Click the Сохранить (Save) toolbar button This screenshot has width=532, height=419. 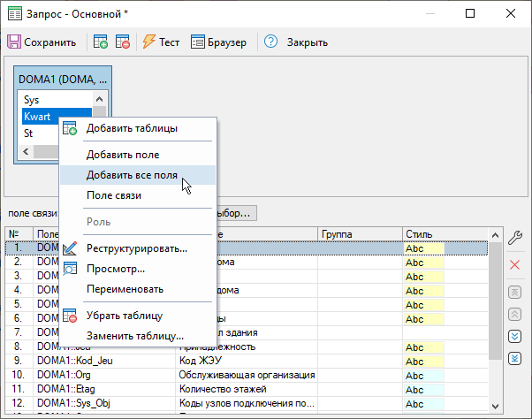click(42, 42)
